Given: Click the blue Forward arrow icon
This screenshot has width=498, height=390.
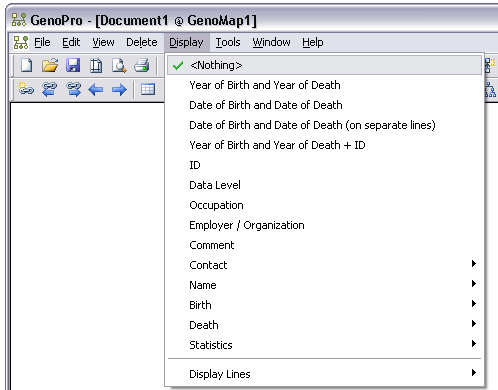Looking at the screenshot, I should pyautogui.click(x=119, y=89).
